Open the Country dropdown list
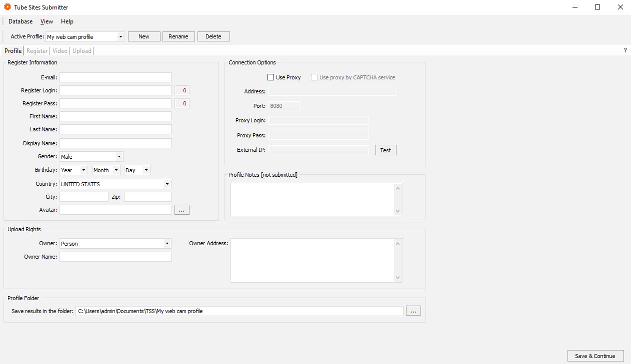Image resolution: width=631 pixels, height=364 pixels. click(x=167, y=184)
